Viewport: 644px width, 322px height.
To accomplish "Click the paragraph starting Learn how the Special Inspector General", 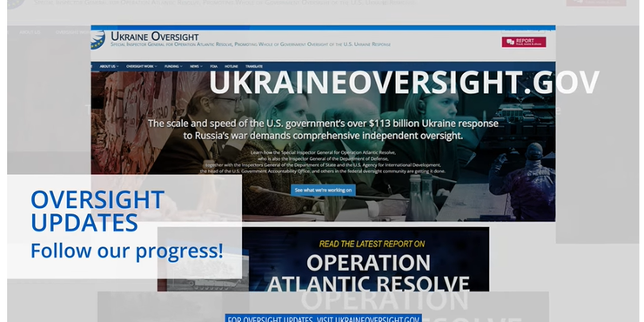I will click(323, 161).
